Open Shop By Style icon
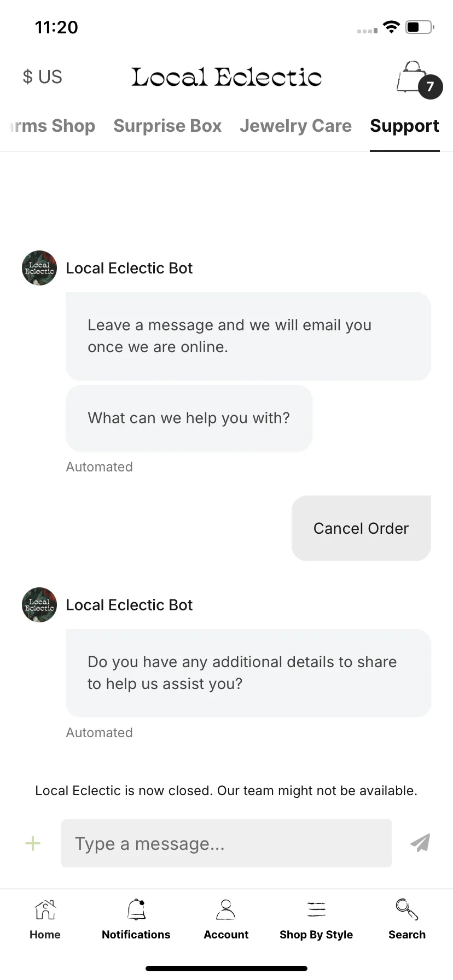Screen dimensions: 453x980 (316, 909)
